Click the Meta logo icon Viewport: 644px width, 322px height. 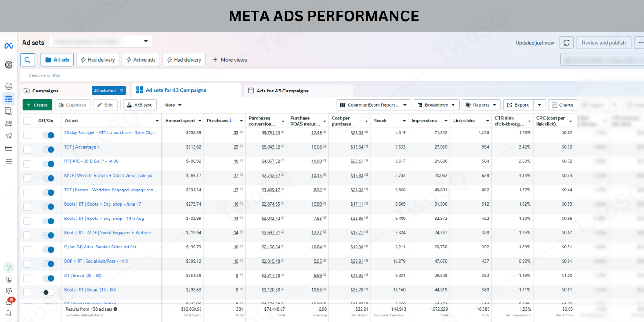click(8, 46)
